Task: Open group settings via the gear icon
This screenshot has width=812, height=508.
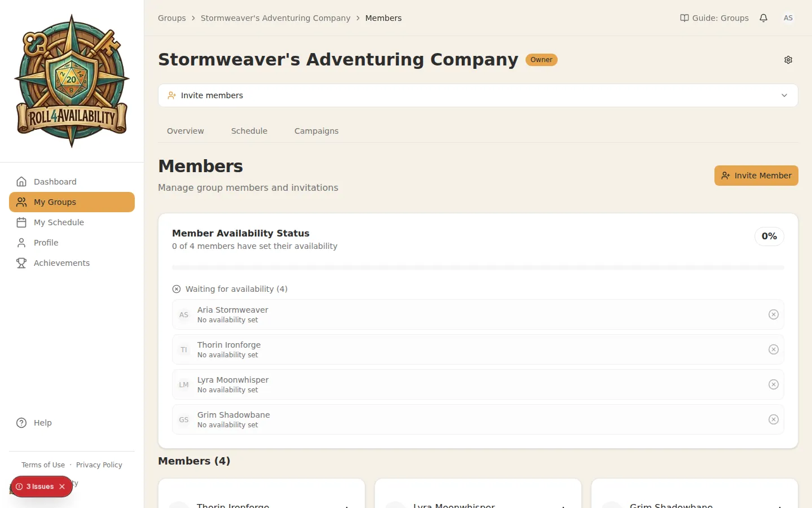Action: pyautogui.click(x=788, y=59)
